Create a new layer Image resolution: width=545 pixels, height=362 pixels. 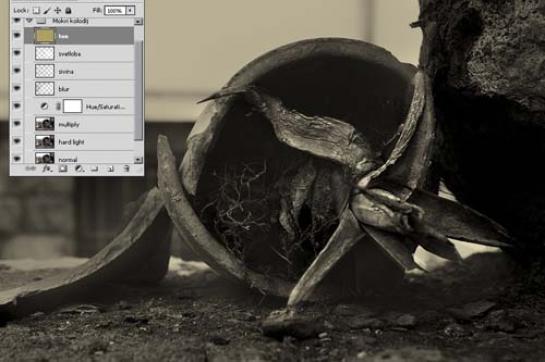point(111,169)
